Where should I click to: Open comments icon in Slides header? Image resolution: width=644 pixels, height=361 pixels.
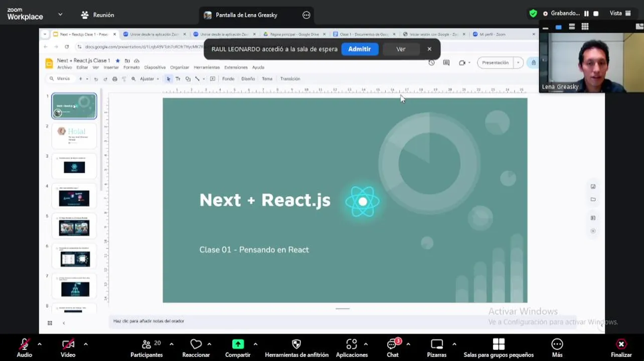[x=446, y=63]
